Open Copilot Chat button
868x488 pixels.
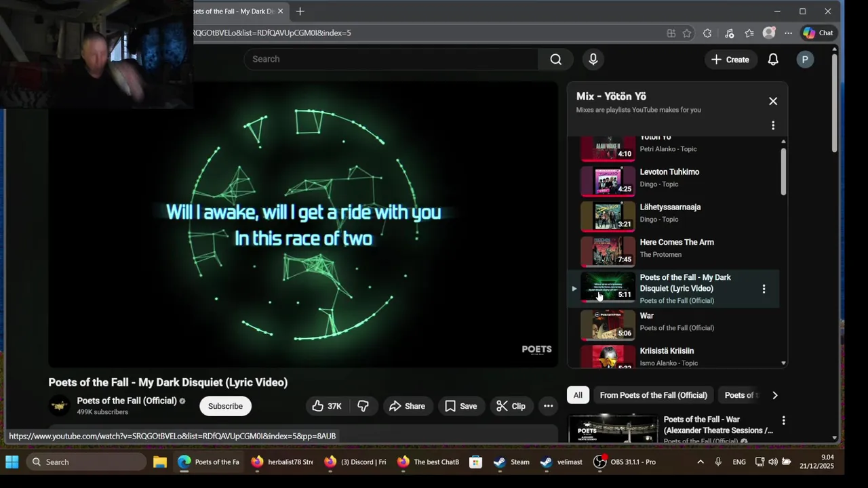coord(818,33)
